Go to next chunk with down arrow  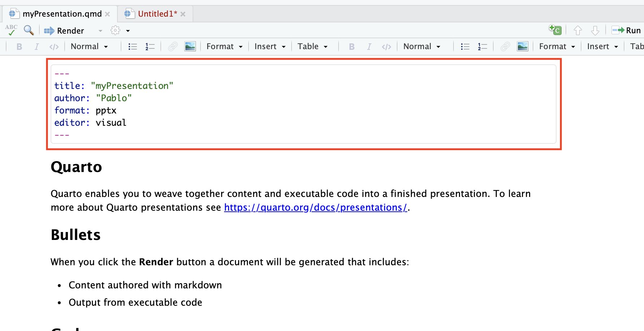click(x=595, y=30)
